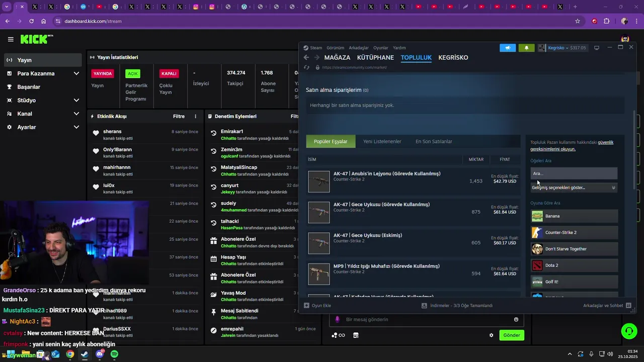
Task: Click the green support headset button
Action: click(629, 331)
